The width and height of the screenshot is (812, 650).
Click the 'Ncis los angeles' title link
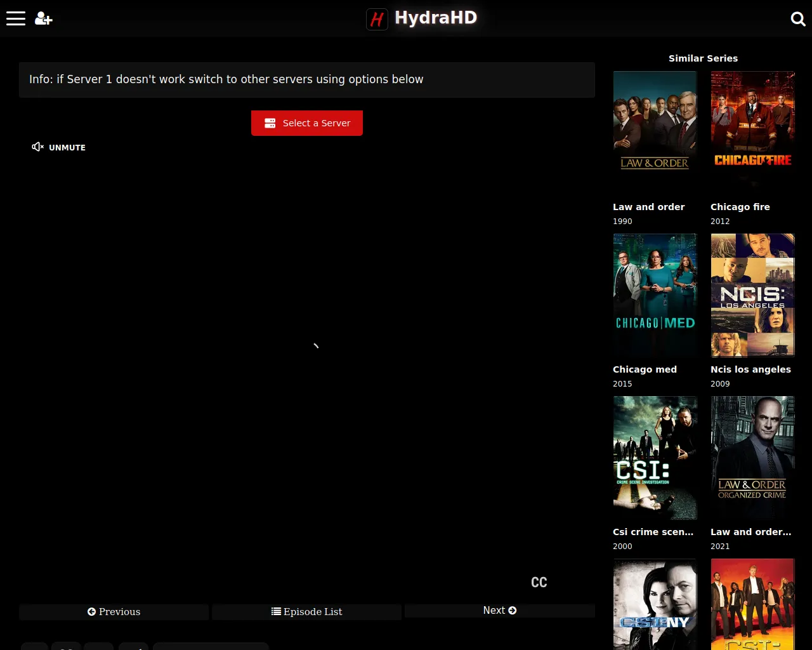(x=750, y=369)
